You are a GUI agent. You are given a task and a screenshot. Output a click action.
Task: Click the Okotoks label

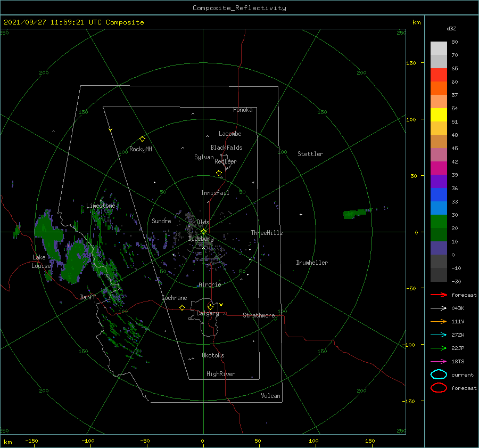tap(213, 355)
